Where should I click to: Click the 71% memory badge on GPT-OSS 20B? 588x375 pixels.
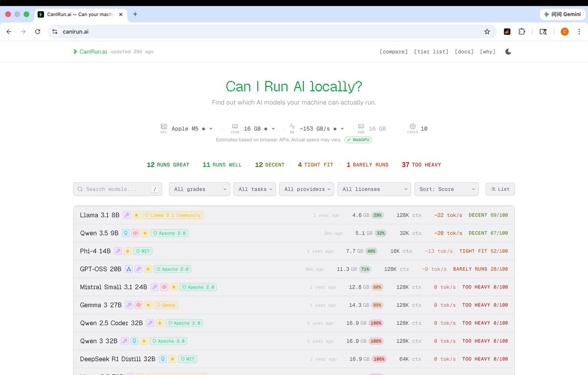click(365, 269)
